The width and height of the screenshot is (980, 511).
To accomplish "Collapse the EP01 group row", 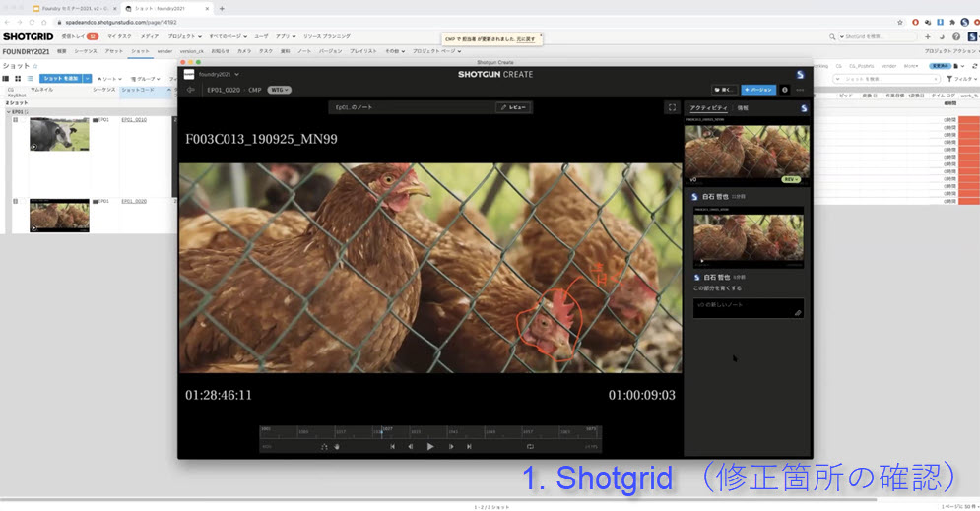I will pyautogui.click(x=9, y=112).
